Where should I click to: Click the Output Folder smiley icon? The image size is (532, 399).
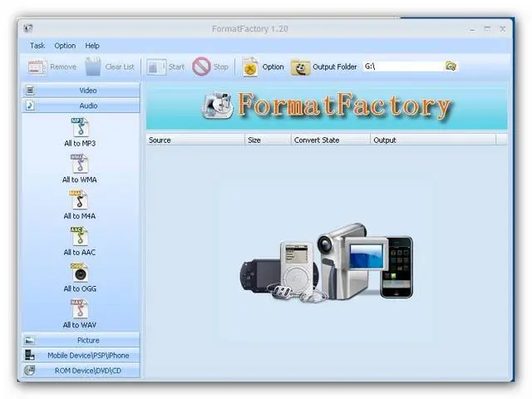300,66
